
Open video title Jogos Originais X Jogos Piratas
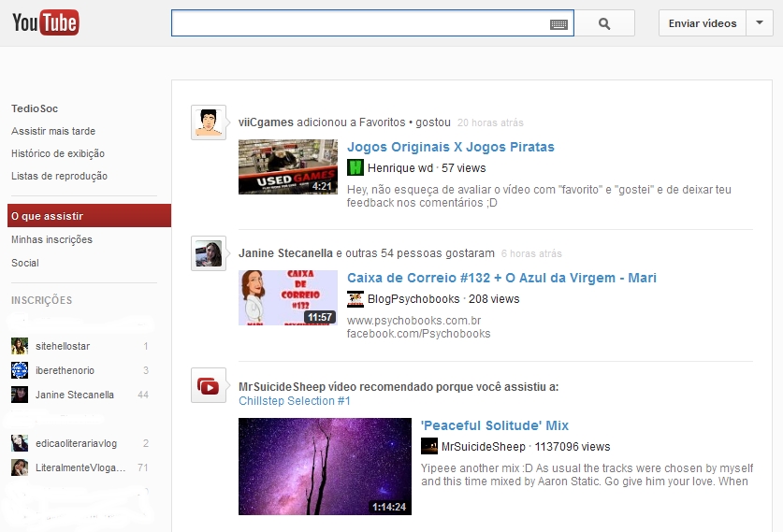450,147
